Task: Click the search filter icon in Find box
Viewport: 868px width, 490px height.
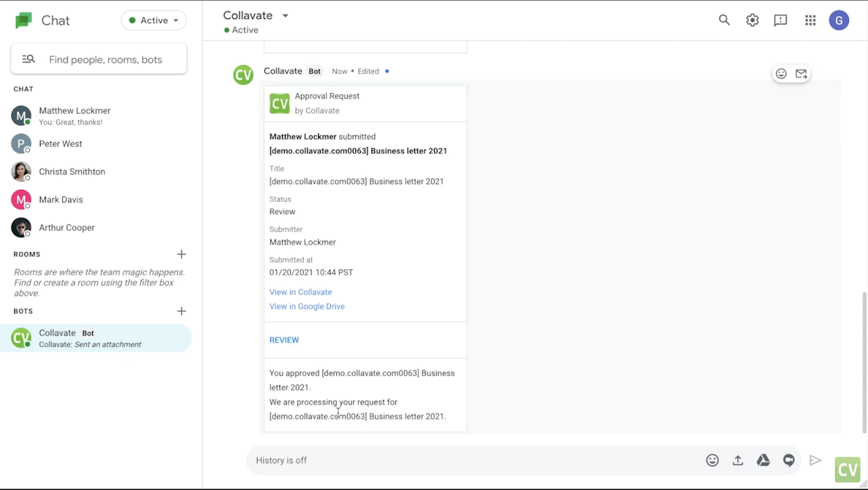Action: tap(28, 59)
